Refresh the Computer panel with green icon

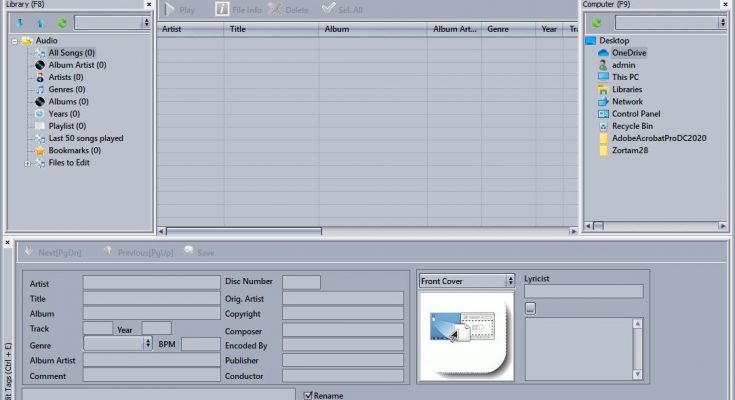597,22
